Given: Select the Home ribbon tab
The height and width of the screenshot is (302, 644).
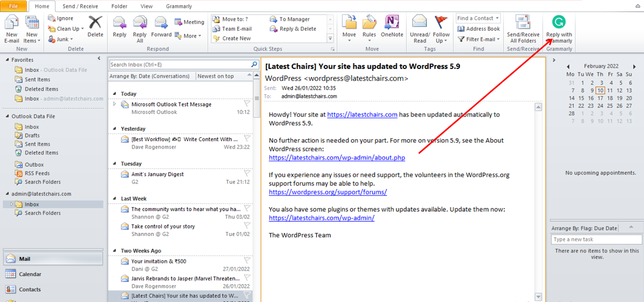Looking at the screenshot, I should (x=42, y=6).
